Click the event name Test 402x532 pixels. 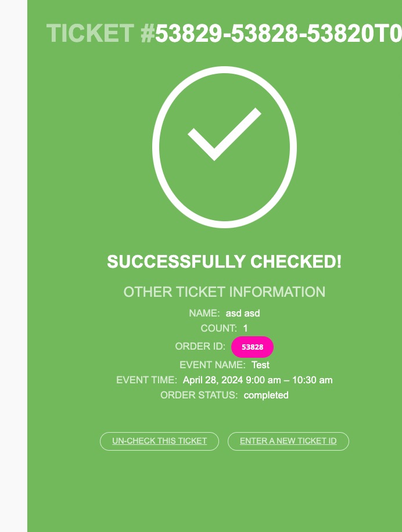click(x=260, y=365)
